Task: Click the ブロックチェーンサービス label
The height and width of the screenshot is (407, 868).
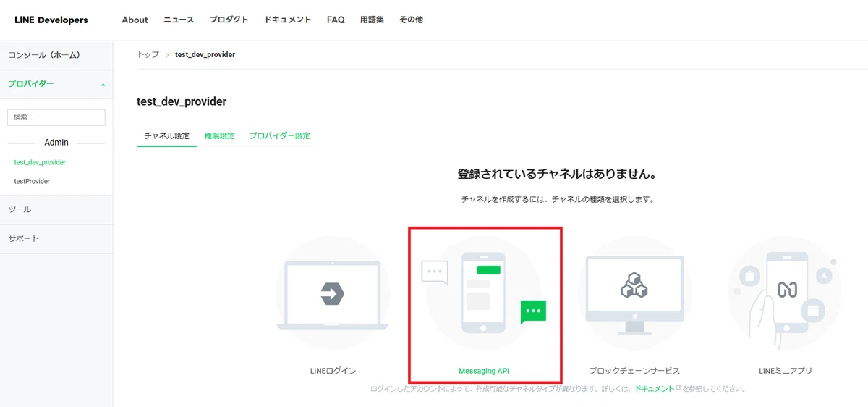Action: click(x=634, y=371)
